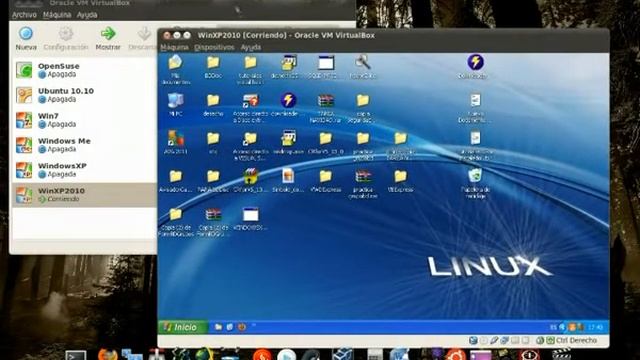Click the Configuración gear in VirtualBox Manager
Viewport: 640px width, 360px height.
coord(66,33)
